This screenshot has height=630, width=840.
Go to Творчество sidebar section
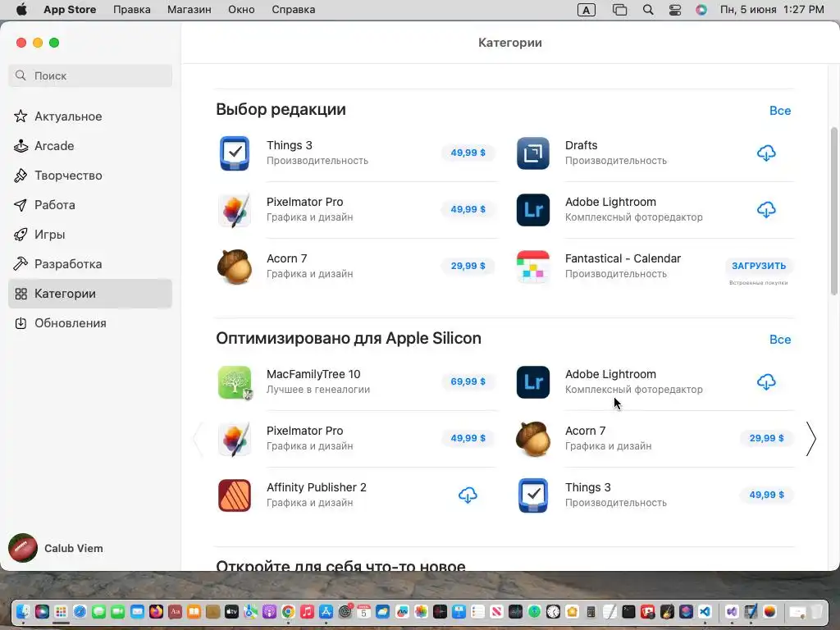pyautogui.click(x=90, y=176)
